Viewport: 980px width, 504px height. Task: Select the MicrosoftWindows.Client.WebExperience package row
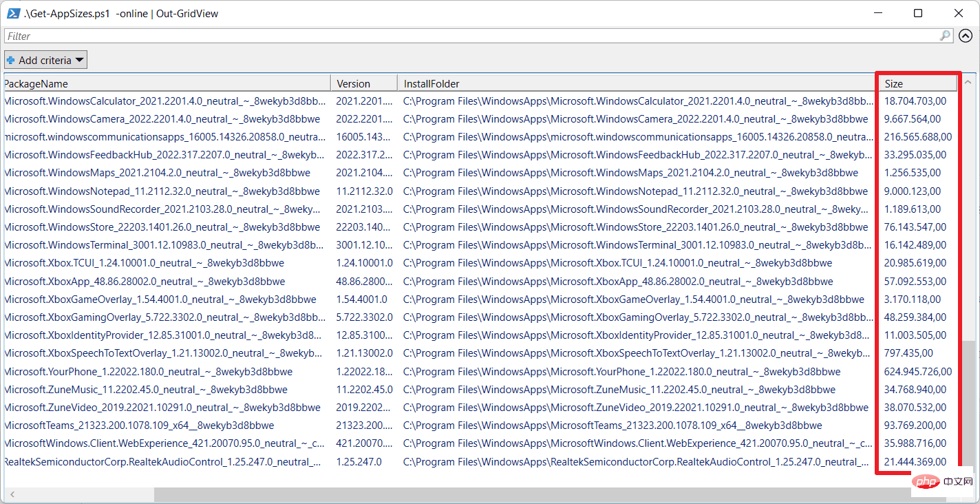(482, 443)
